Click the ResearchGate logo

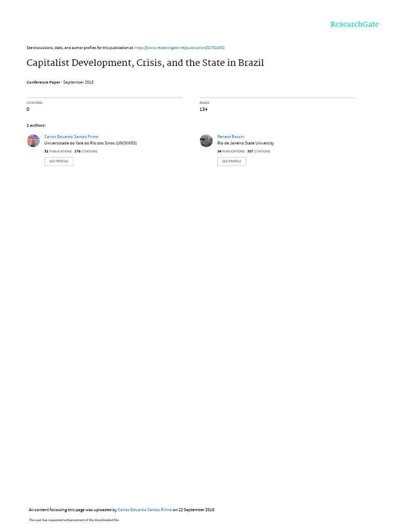click(x=354, y=24)
